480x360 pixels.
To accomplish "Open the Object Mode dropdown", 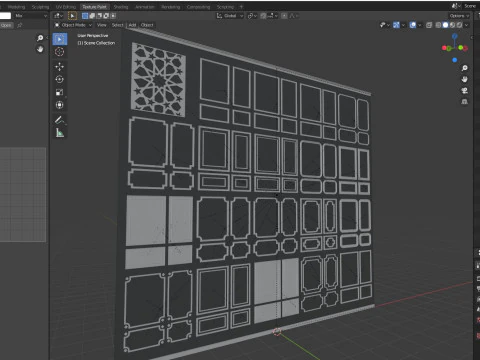I will click(x=73, y=25).
